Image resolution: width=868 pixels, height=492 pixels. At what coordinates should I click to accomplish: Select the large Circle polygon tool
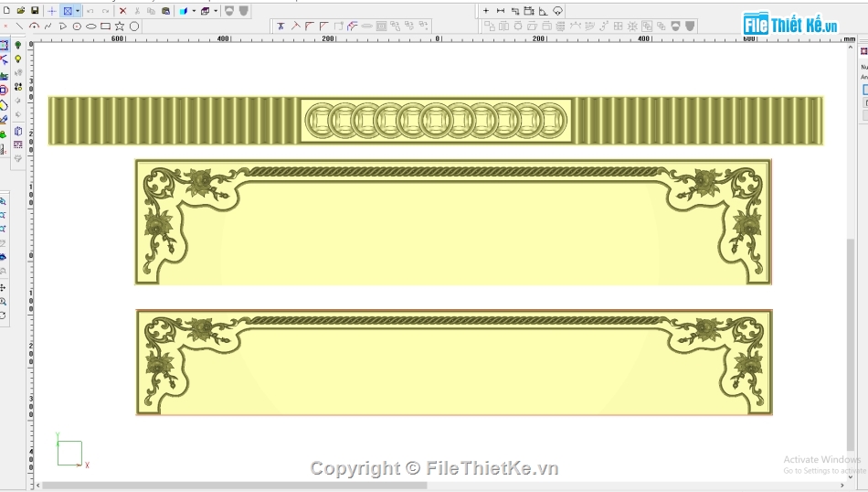(x=134, y=26)
